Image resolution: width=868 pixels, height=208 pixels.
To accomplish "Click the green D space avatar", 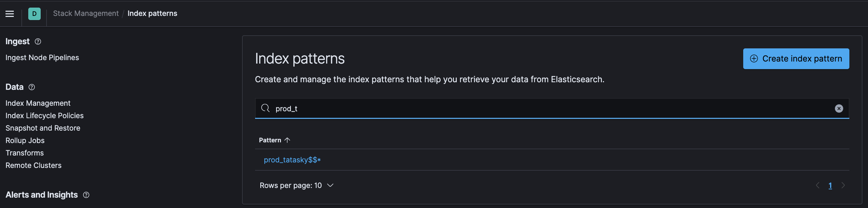I will 34,14.
